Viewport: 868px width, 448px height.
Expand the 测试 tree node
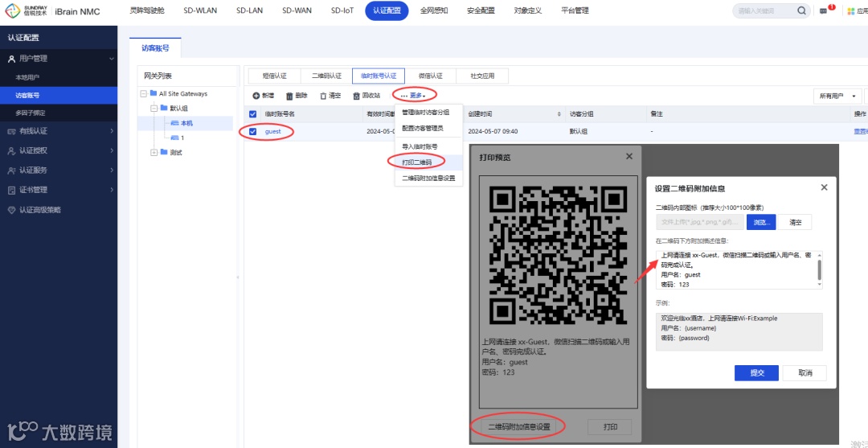pos(154,152)
